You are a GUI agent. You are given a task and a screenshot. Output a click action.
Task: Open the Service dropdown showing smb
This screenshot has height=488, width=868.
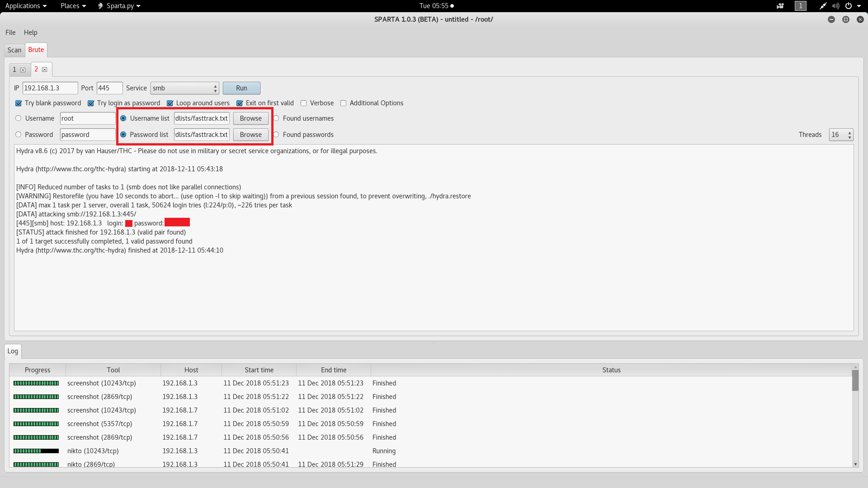click(x=185, y=88)
